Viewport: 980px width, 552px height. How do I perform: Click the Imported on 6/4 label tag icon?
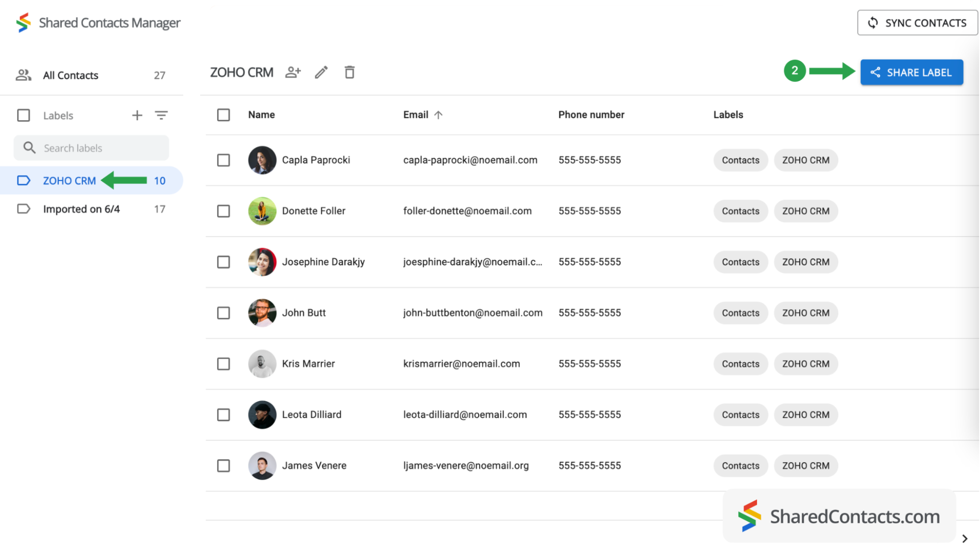(24, 209)
